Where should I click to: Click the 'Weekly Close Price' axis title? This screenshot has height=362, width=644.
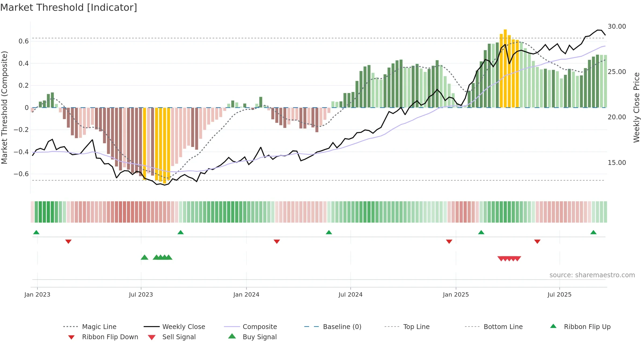pos(636,108)
